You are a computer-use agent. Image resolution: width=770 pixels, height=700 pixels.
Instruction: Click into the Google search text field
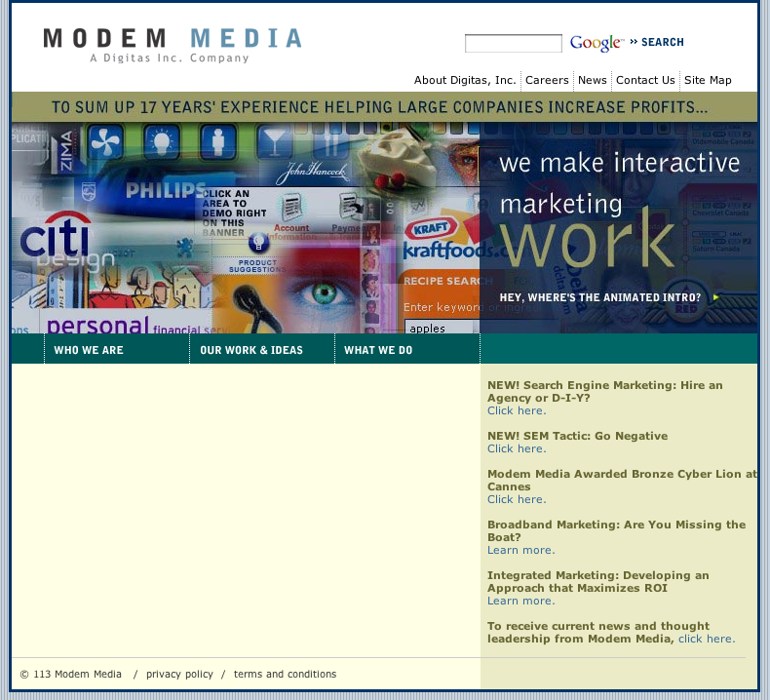pos(513,43)
